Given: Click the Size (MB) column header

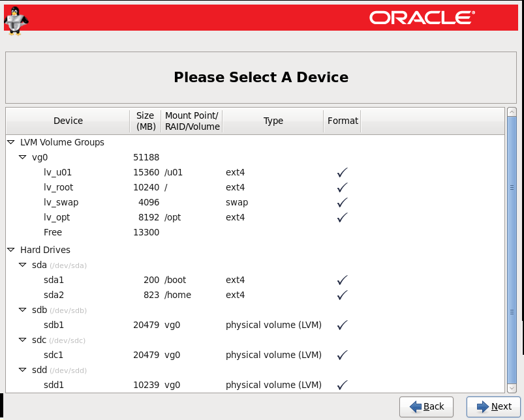Looking at the screenshot, I should [146, 121].
